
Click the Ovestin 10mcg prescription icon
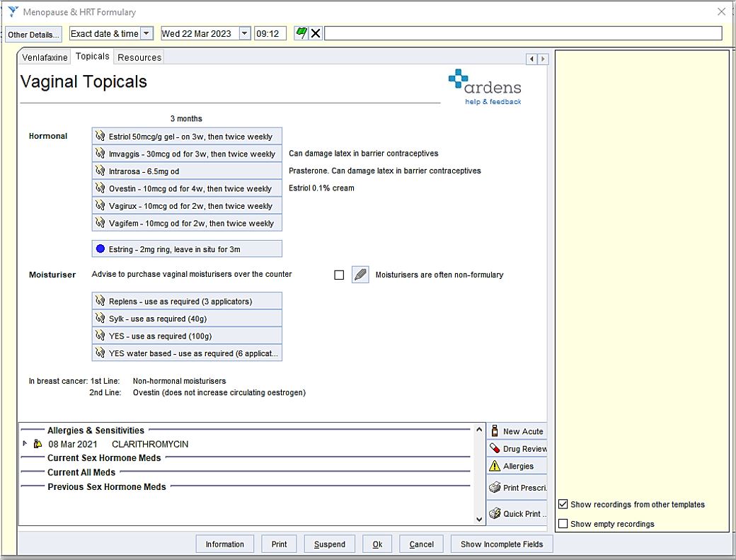[100, 188]
